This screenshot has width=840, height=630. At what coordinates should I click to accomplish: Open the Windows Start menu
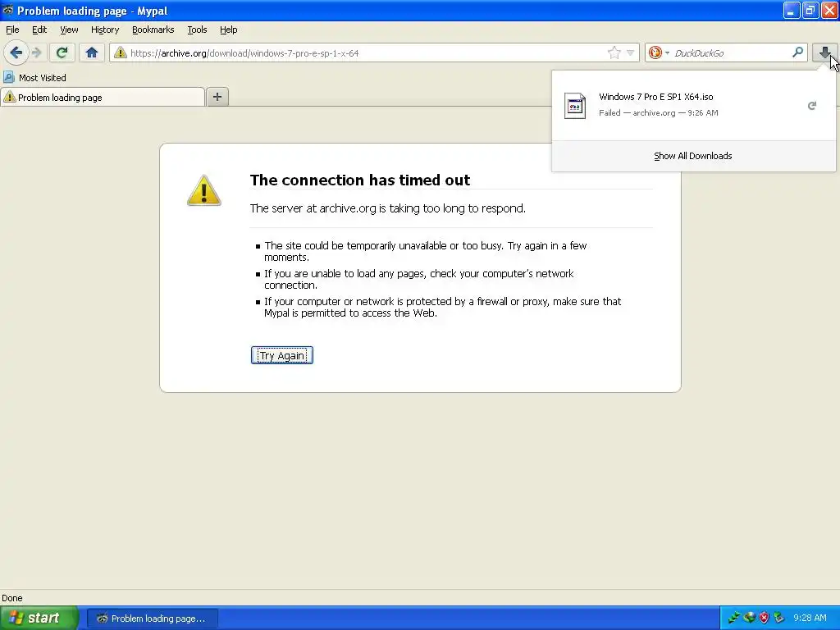39,618
